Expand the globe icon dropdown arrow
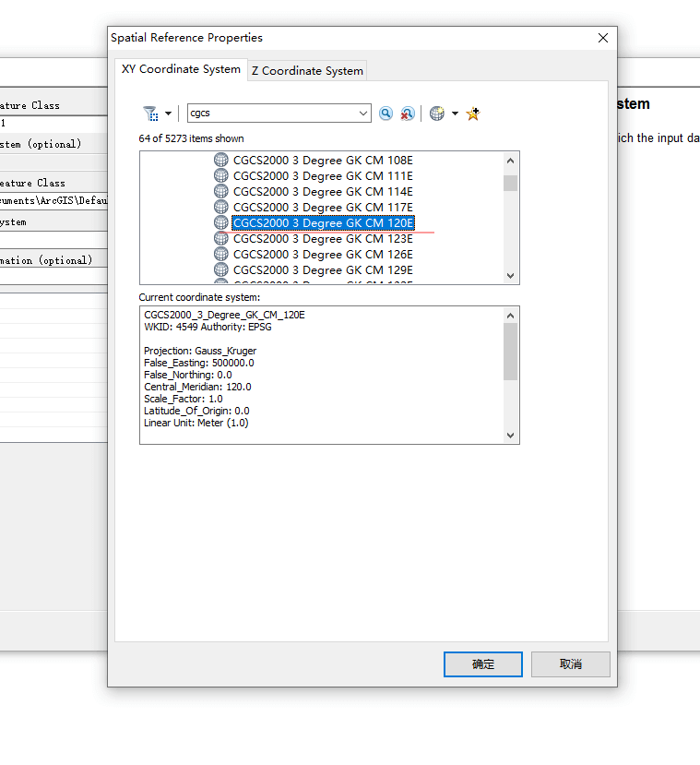 tap(455, 114)
